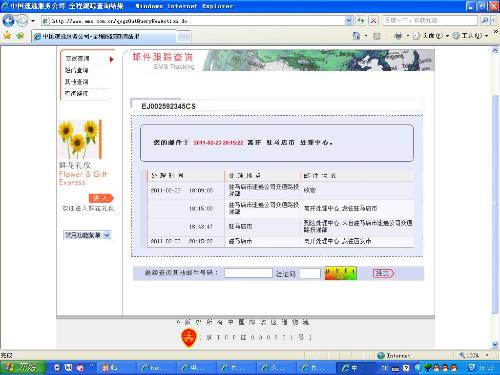This screenshot has width=500, height=375.
Task: Click the orange enter button below Flower & Gift Express
Action: coord(101,198)
